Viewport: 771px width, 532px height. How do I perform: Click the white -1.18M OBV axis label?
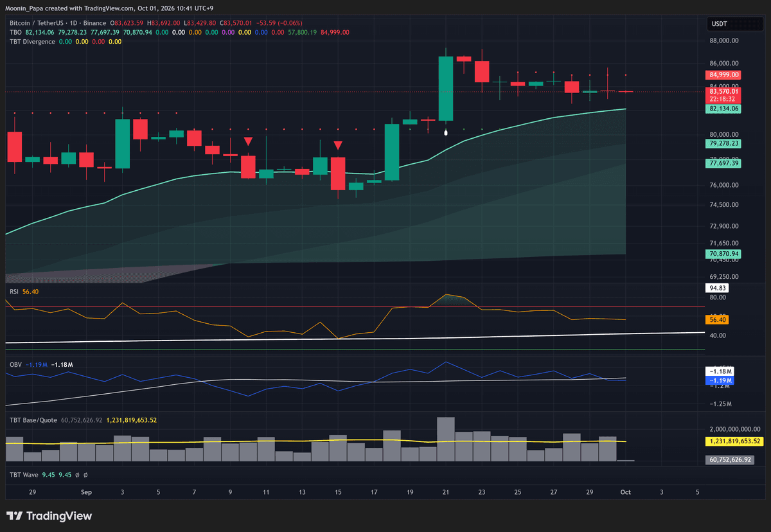click(x=720, y=371)
